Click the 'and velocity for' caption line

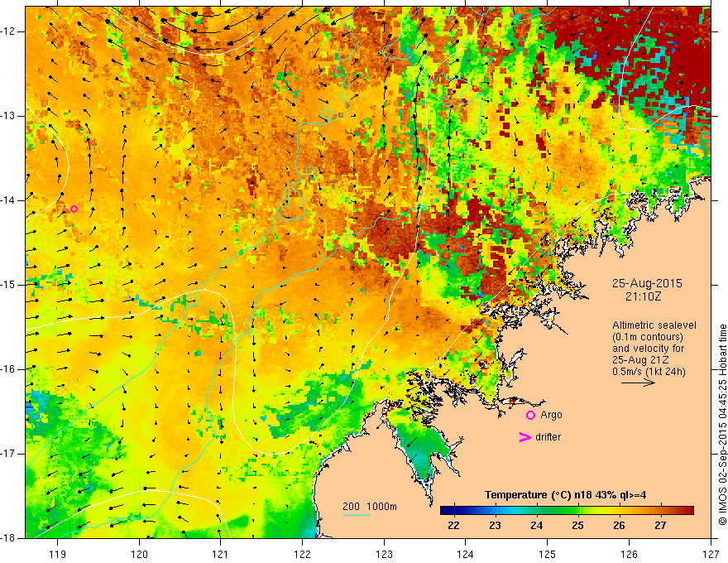648,349
